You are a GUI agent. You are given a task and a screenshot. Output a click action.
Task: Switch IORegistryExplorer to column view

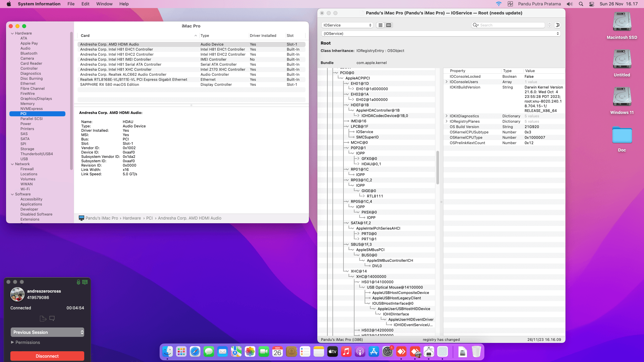(389, 25)
